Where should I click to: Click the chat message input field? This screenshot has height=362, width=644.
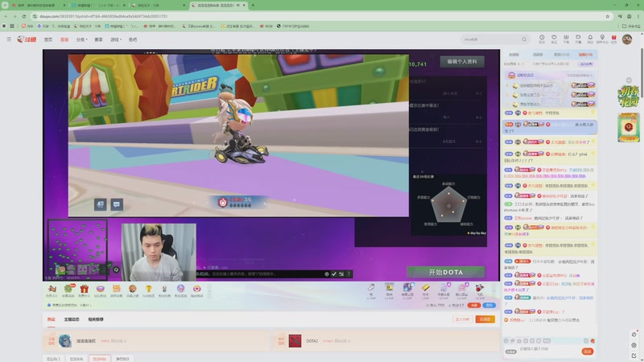548,349
